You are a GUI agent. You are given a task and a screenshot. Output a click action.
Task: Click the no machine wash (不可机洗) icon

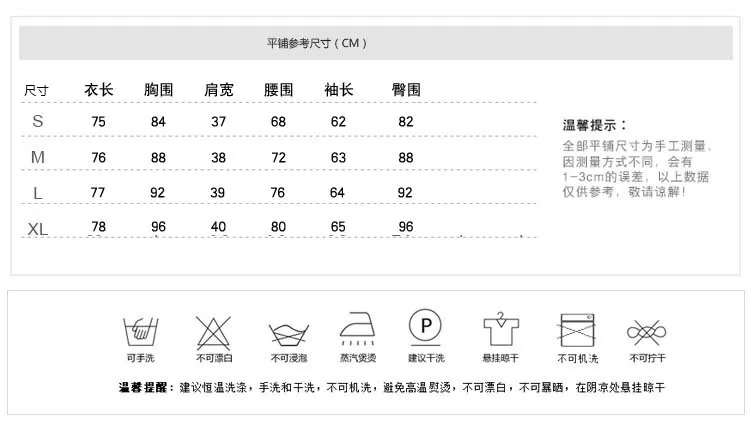[x=577, y=330]
